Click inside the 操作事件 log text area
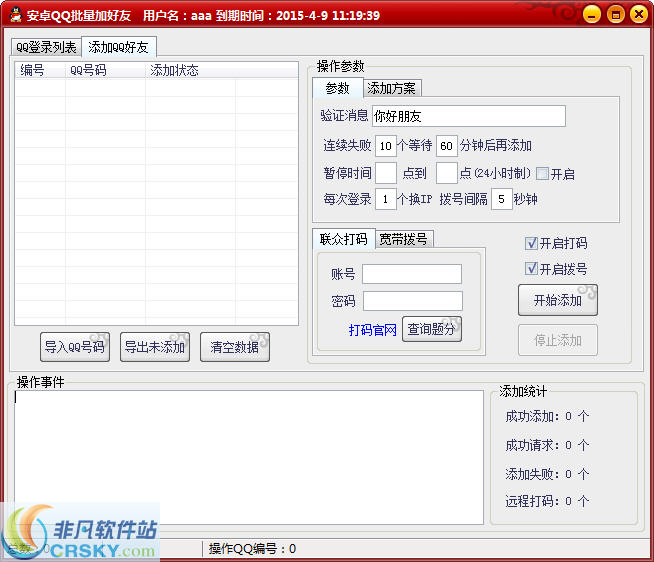 pos(249,458)
